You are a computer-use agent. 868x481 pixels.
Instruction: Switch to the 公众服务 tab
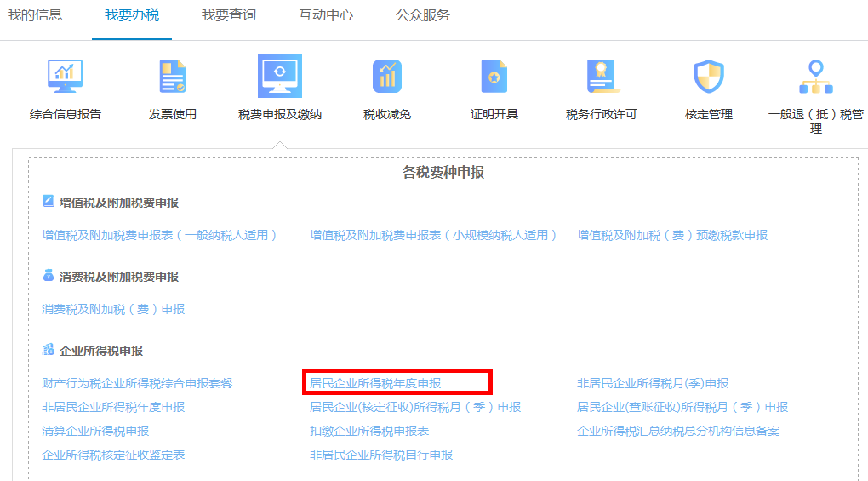coord(422,15)
